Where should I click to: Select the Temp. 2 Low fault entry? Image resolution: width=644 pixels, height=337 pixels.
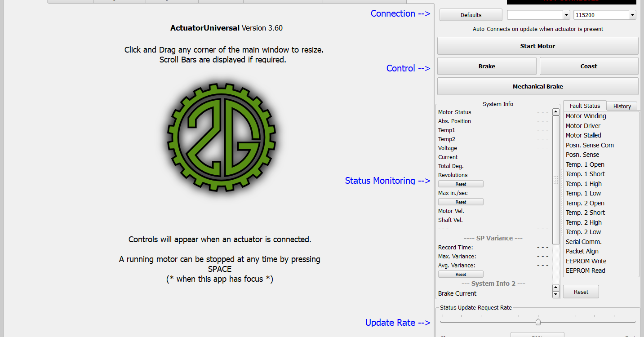(x=583, y=232)
